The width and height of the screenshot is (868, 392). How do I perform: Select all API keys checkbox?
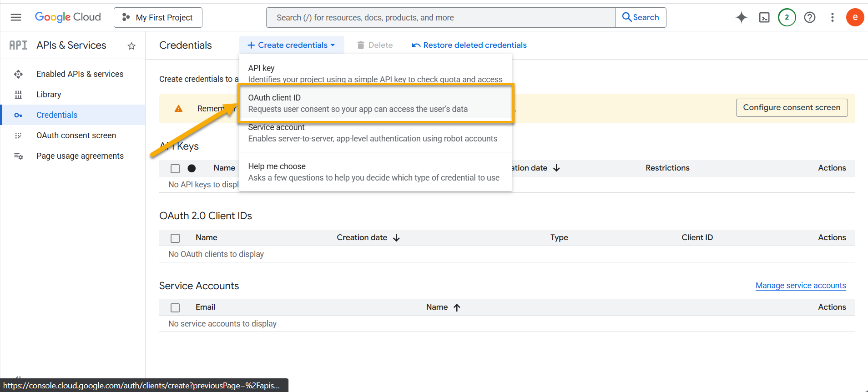point(175,168)
